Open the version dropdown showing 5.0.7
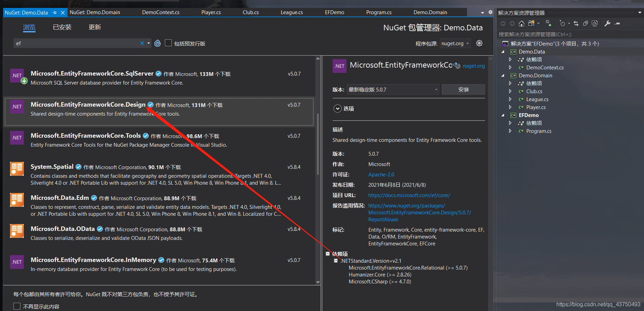The image size is (644, 311). tap(393, 89)
